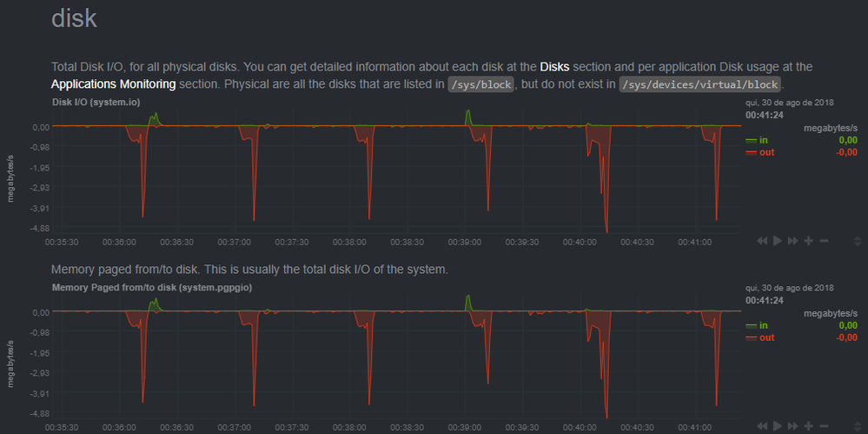Click the resize handle of Disk I/O chart
Viewport: 868px width, 434px height.
pyautogui.click(x=858, y=241)
